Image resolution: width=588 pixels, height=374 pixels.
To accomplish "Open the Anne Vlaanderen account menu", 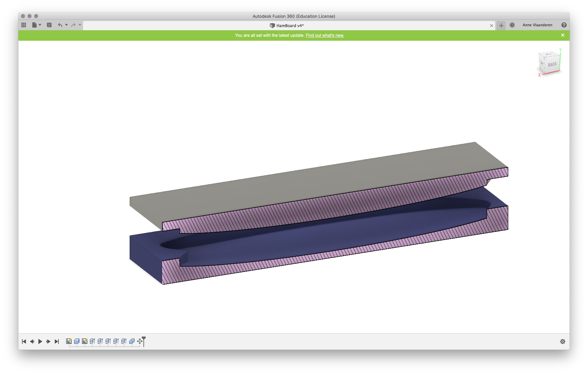I will point(537,25).
